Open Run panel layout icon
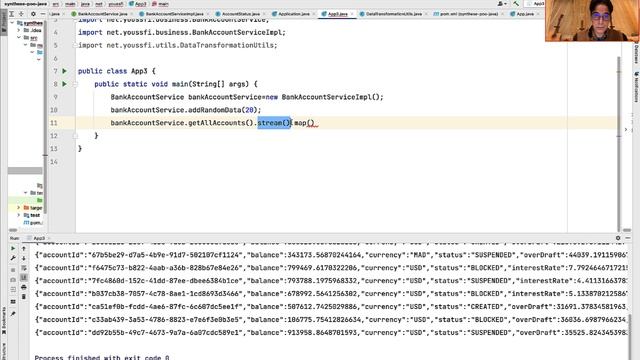Image resolution: width=640 pixels, height=360 pixels. pos(13,302)
